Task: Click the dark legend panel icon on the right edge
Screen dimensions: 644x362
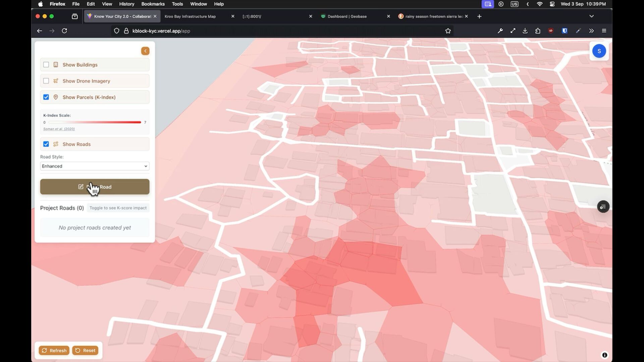Action: pyautogui.click(x=603, y=207)
